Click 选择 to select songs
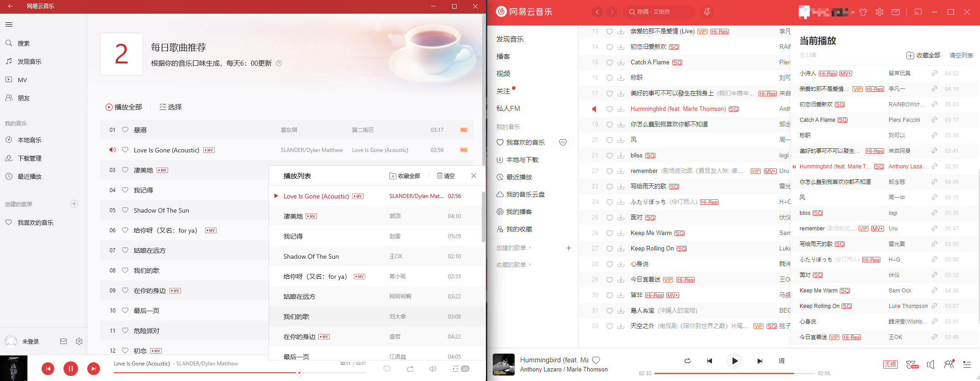 point(170,107)
